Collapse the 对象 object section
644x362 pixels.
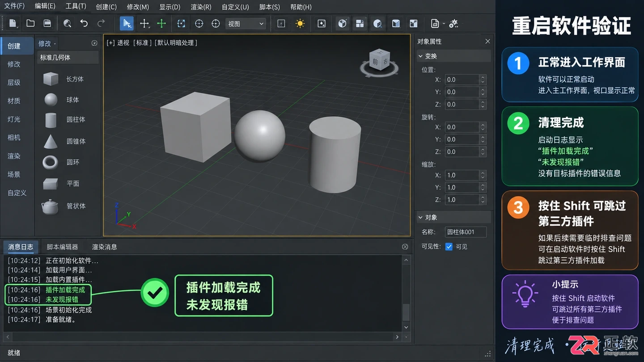click(420, 218)
